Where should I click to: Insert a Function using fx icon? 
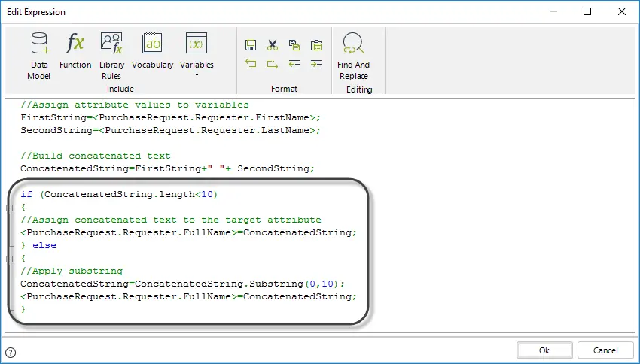pos(75,50)
